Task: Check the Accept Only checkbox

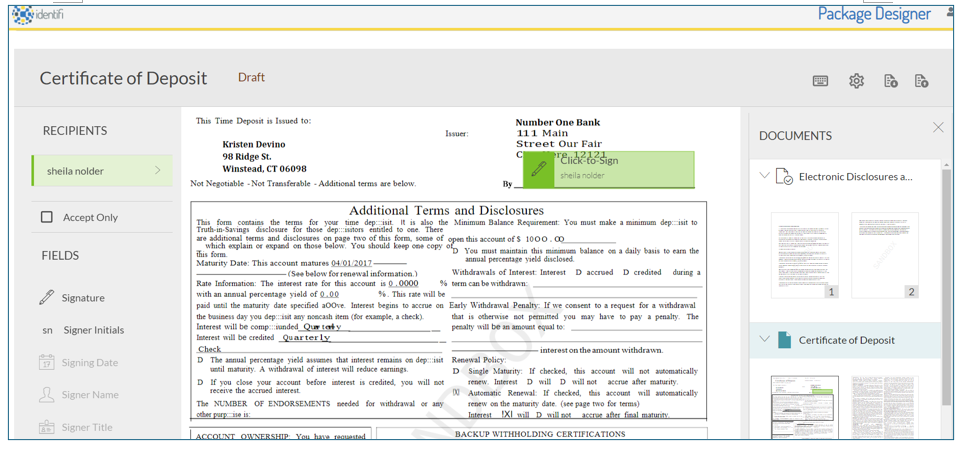Action: [x=47, y=217]
